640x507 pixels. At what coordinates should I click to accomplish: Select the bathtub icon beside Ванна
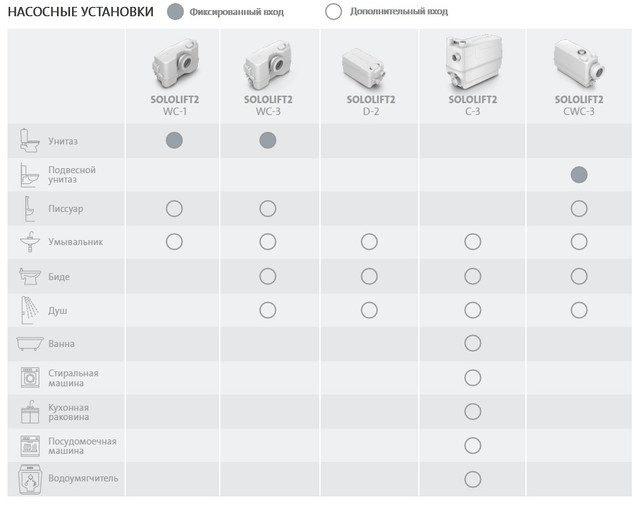tap(30, 344)
